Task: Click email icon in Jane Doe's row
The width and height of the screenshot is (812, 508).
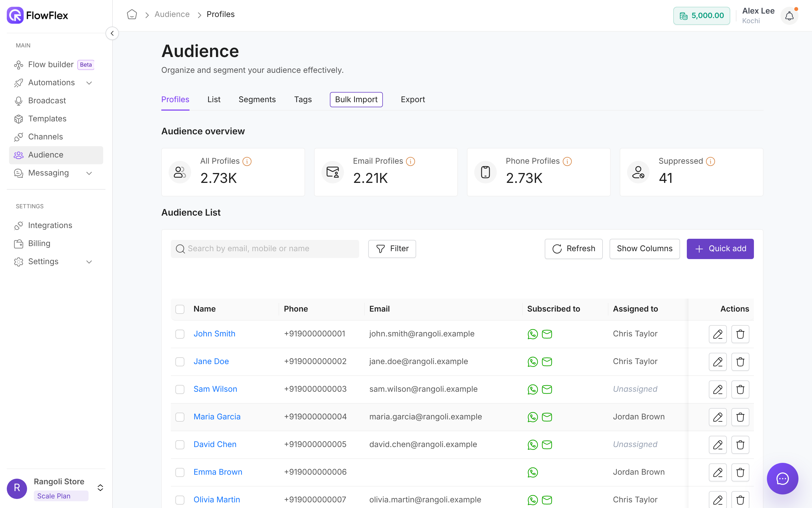Action: point(547,362)
